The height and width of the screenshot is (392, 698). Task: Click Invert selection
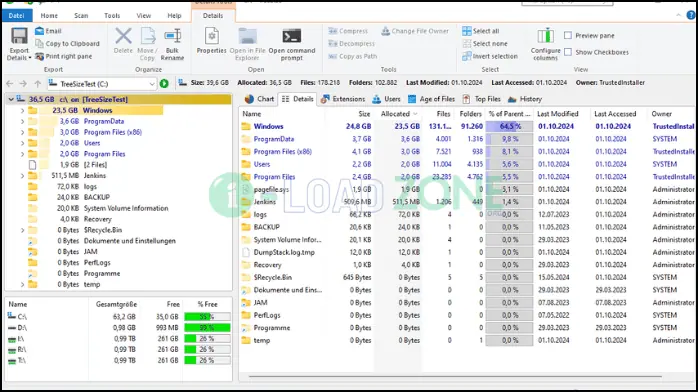[490, 57]
